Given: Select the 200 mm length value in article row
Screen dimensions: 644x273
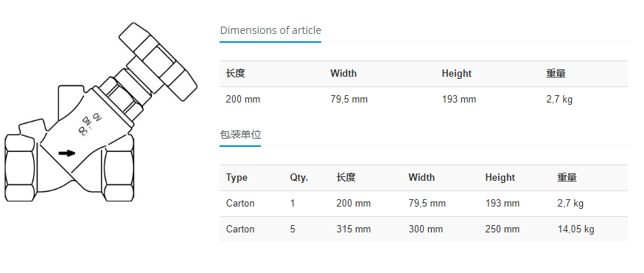Looking at the screenshot, I should point(243,100).
